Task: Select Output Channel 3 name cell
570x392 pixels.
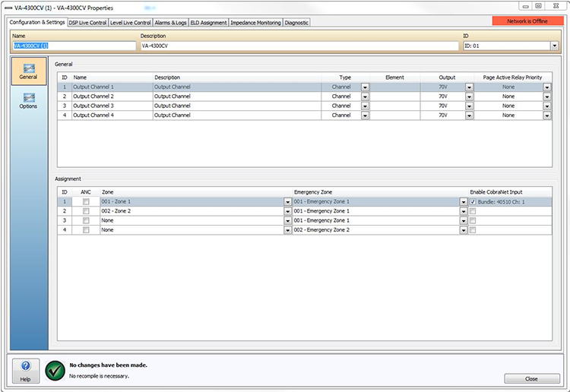Action: [112, 106]
